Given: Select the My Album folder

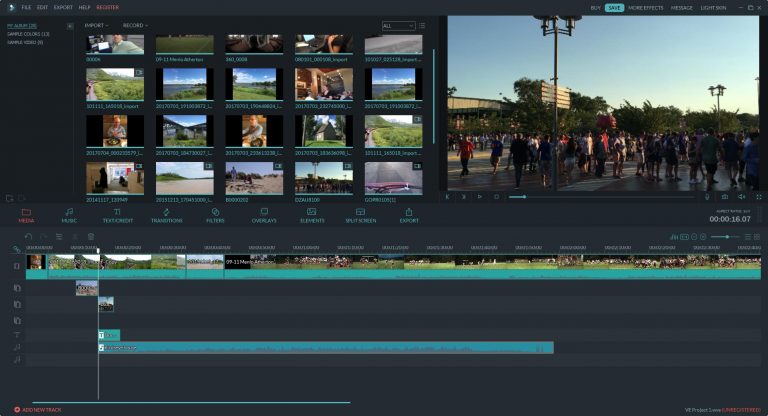Looking at the screenshot, I should 22,25.
